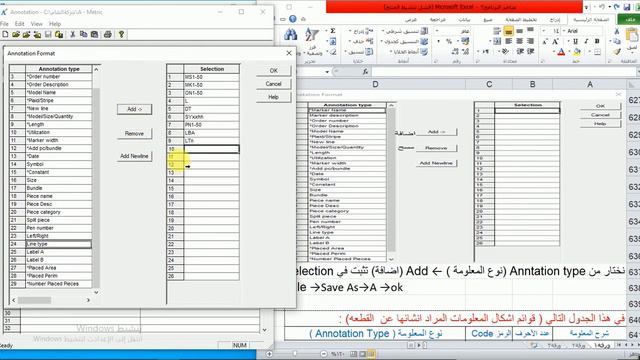Open the View menu in Annotation window

(37, 24)
